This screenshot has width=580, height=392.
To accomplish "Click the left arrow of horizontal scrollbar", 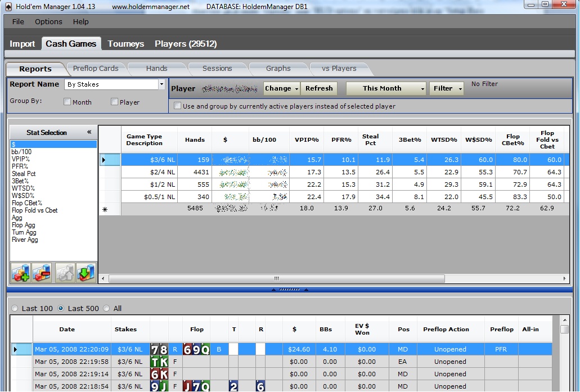I will coord(103,278).
